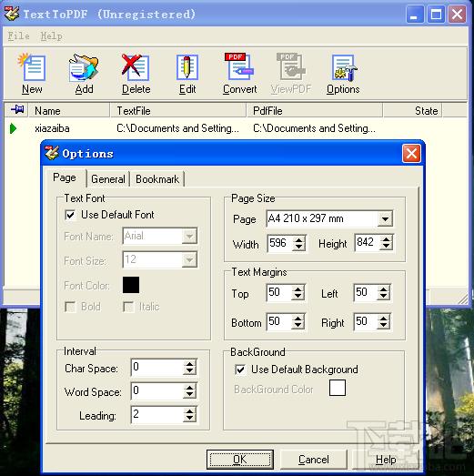Maximize the TextToPDF window
This screenshot has height=476, width=474.
tap(436, 15)
